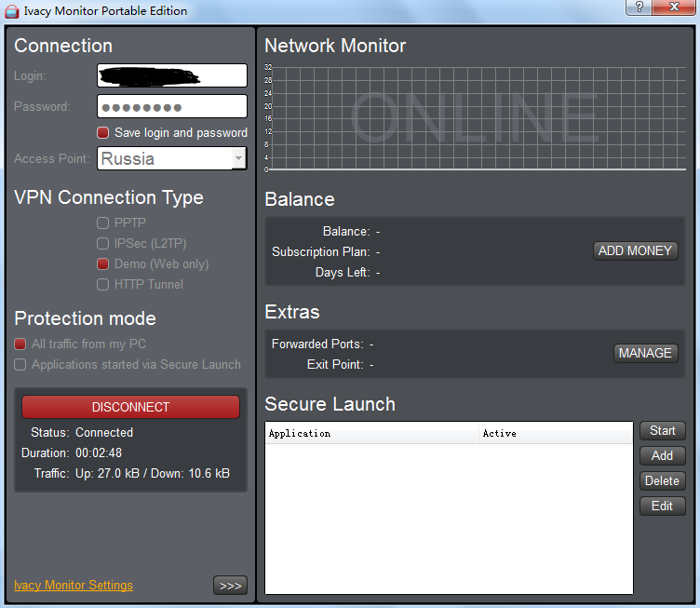Click the Edit button in Secure Launch
Viewport: 700px width, 608px height.
click(x=663, y=506)
